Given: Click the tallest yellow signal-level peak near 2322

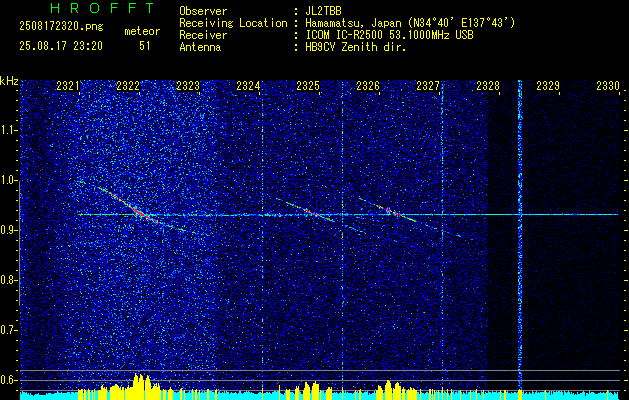Looking at the screenshot, I should (x=138, y=386).
